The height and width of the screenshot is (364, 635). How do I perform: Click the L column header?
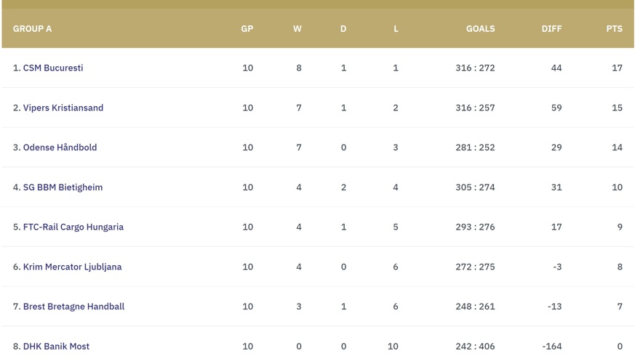[x=396, y=29]
